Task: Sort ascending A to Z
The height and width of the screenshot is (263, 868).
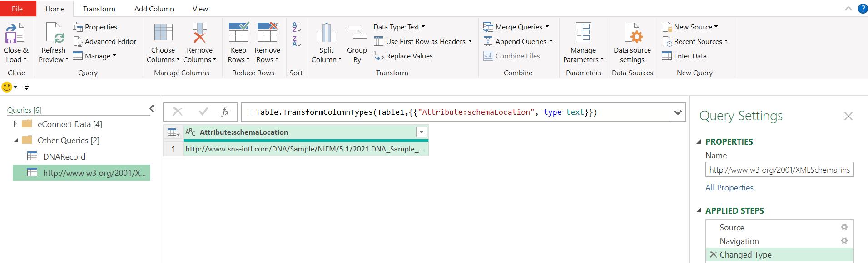Action: 297,27
